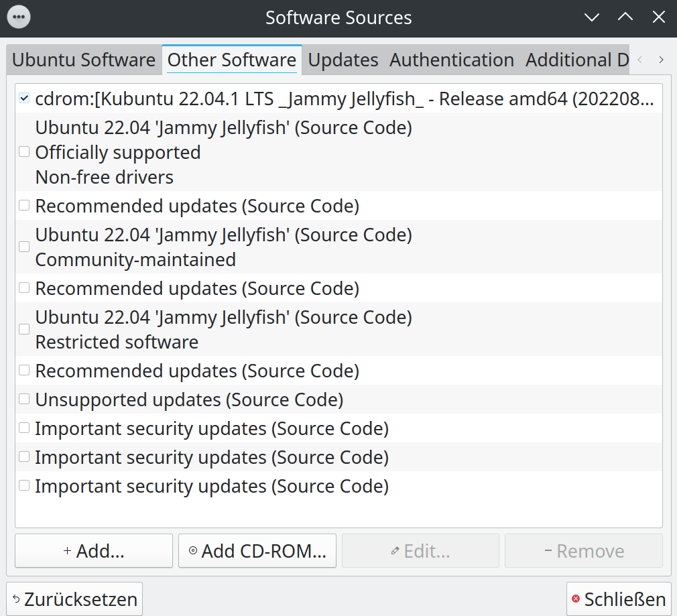Switch to the Ubuntu Software tab
The width and height of the screenshot is (677, 616).
click(84, 60)
